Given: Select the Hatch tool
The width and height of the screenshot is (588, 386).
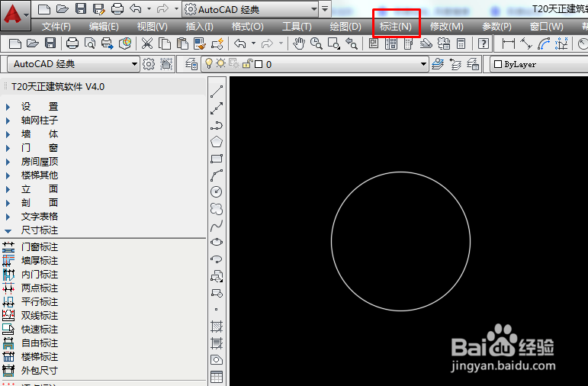Looking at the screenshot, I should coord(217,326).
